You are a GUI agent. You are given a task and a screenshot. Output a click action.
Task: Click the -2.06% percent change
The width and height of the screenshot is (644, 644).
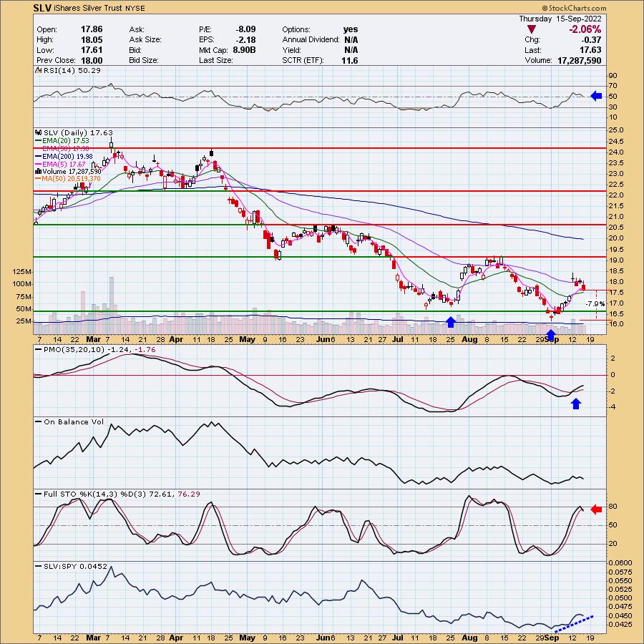585,29
